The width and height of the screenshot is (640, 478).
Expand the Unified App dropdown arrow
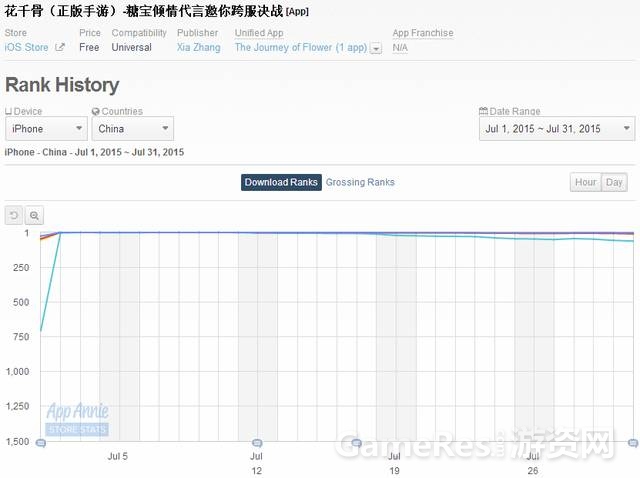point(376,48)
